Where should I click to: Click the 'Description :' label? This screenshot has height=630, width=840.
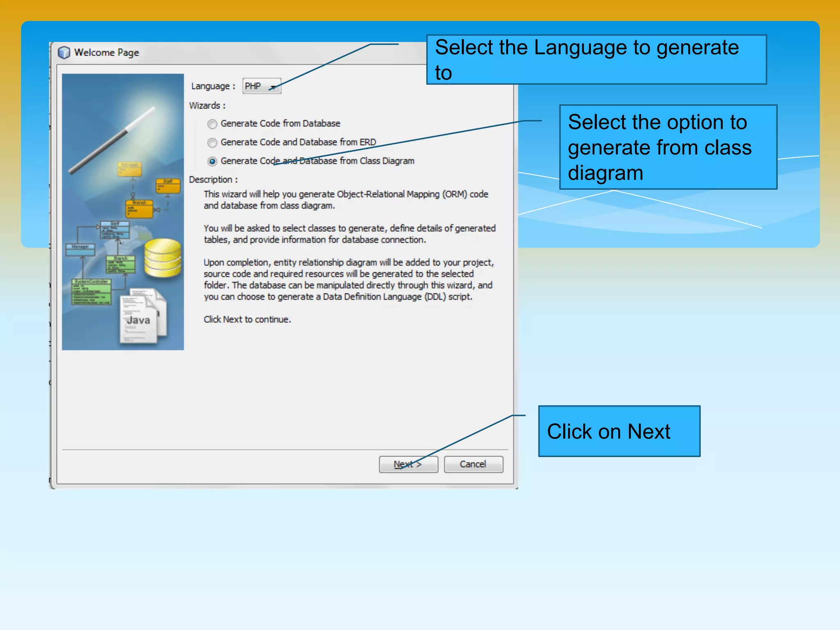point(213,180)
